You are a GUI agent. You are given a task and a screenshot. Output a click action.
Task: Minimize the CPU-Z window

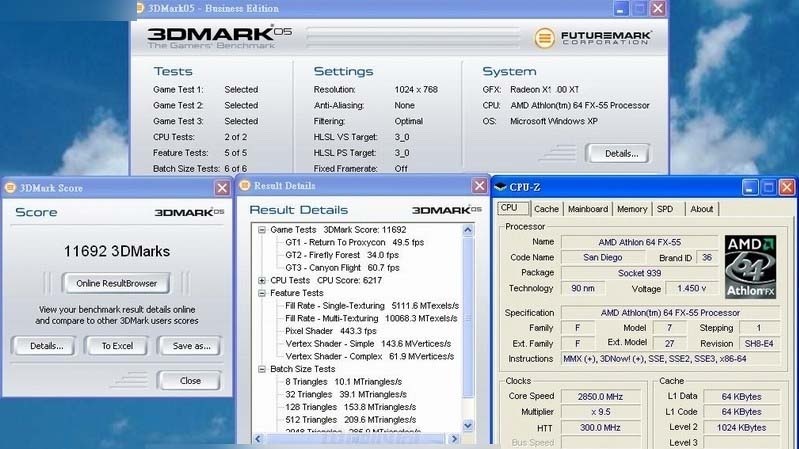[x=750, y=187]
